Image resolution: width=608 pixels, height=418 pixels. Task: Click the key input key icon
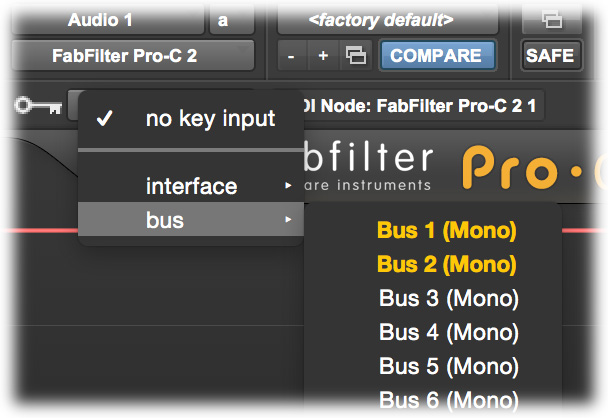[x=38, y=105]
